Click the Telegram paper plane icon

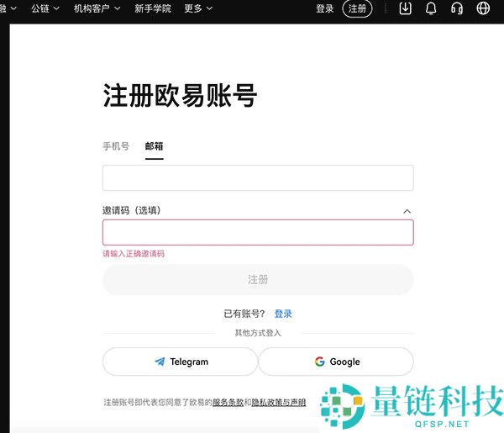click(x=160, y=362)
